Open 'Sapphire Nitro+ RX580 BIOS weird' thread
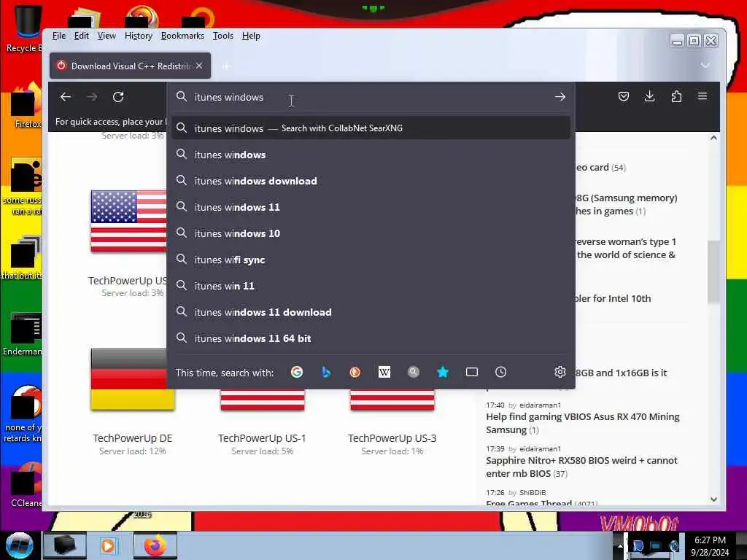Viewport: 747px width, 560px height. [581, 467]
